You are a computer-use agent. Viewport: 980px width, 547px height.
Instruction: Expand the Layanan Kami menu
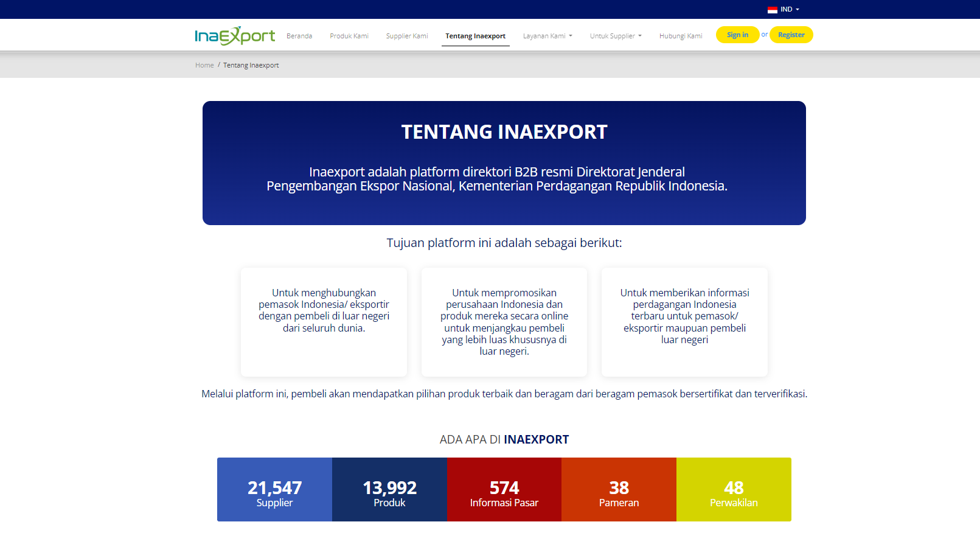click(x=547, y=36)
